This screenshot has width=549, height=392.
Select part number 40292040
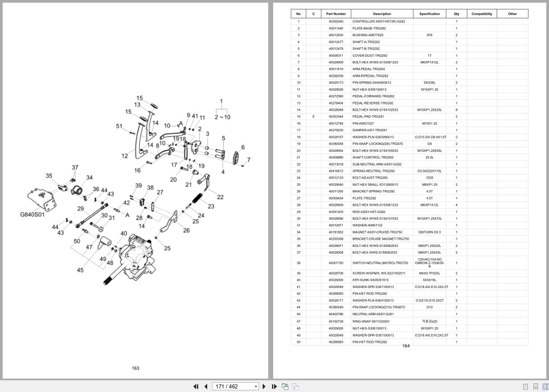point(336,21)
